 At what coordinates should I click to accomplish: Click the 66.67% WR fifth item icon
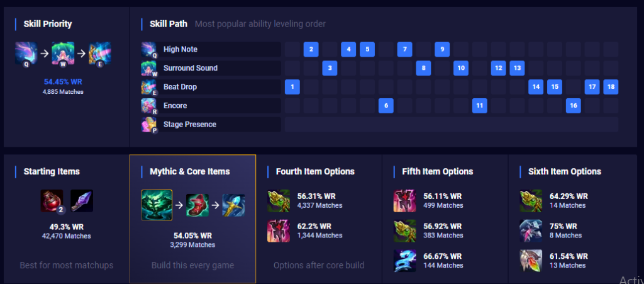[403, 261]
